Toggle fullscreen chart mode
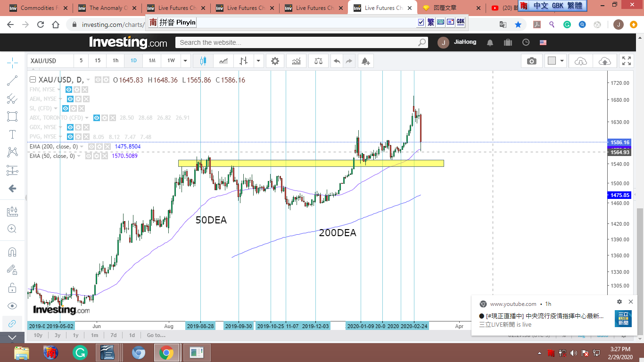This screenshot has width=644, height=362. tap(626, 61)
